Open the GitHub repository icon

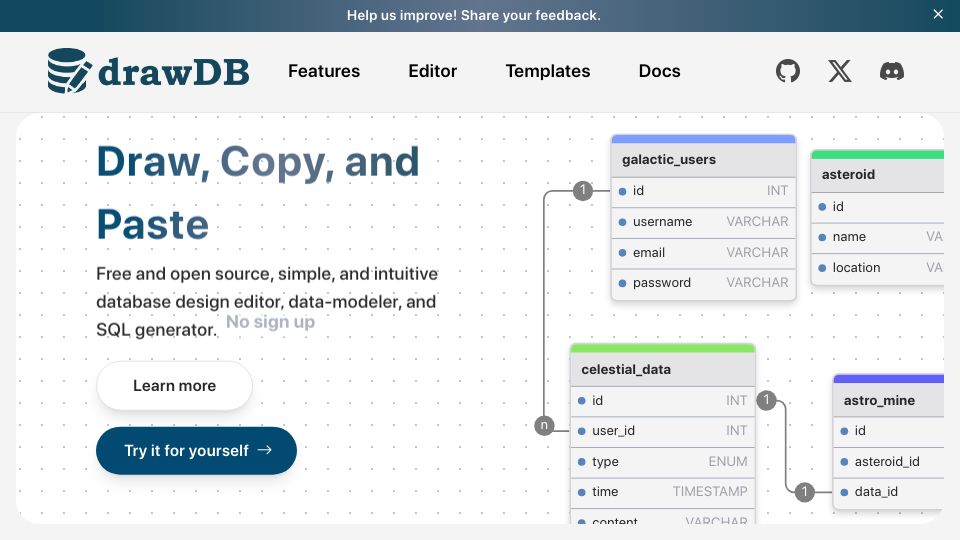pos(787,71)
